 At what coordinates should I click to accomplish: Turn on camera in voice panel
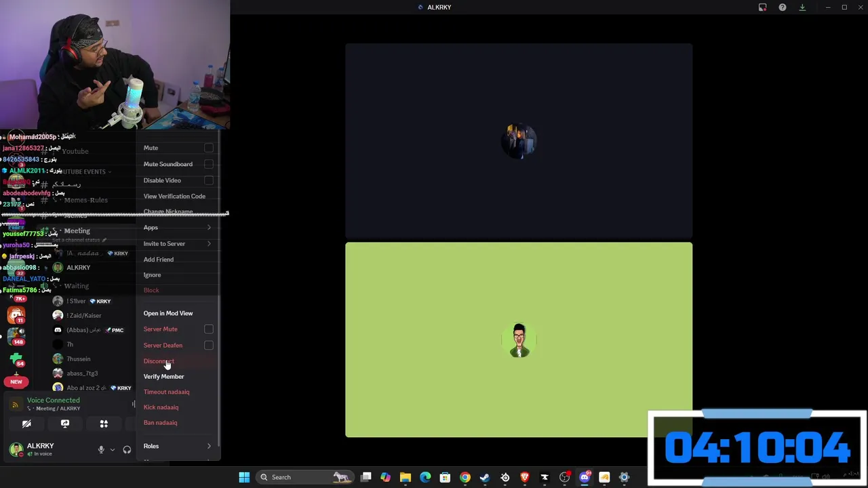coord(26,424)
